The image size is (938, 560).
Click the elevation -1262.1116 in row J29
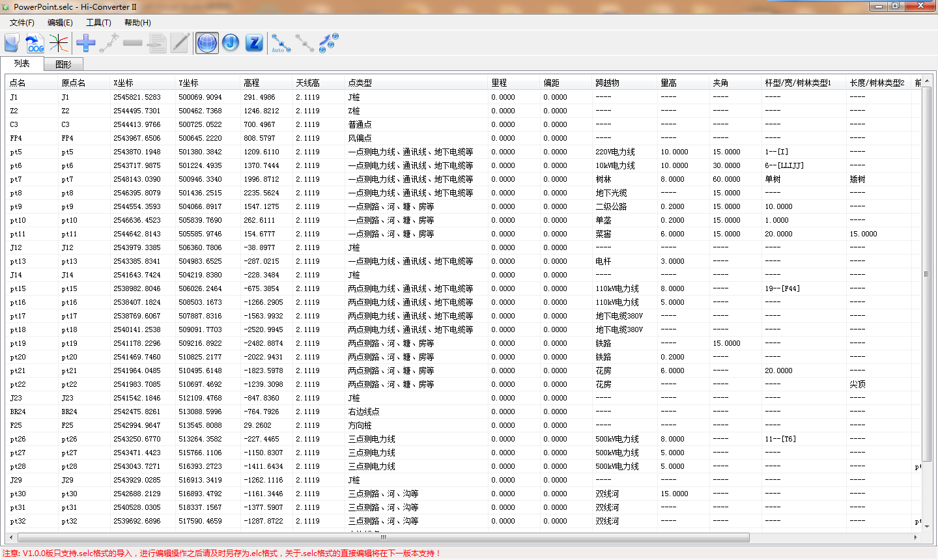(263, 480)
